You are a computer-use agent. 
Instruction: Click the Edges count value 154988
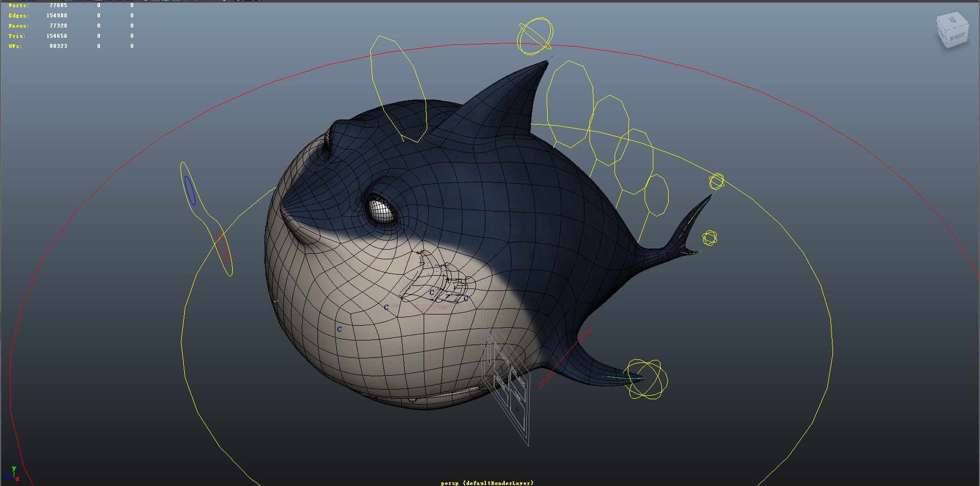[x=57, y=15]
